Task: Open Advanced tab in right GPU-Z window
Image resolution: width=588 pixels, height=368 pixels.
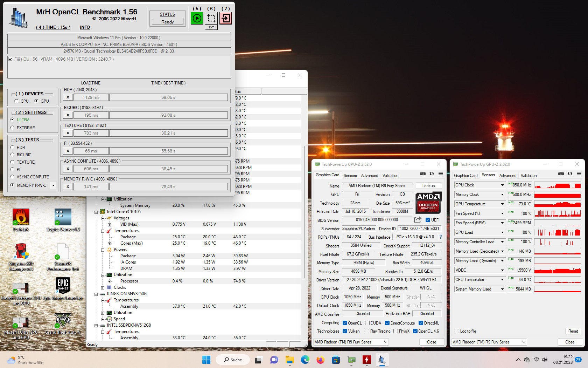Action: tap(507, 176)
